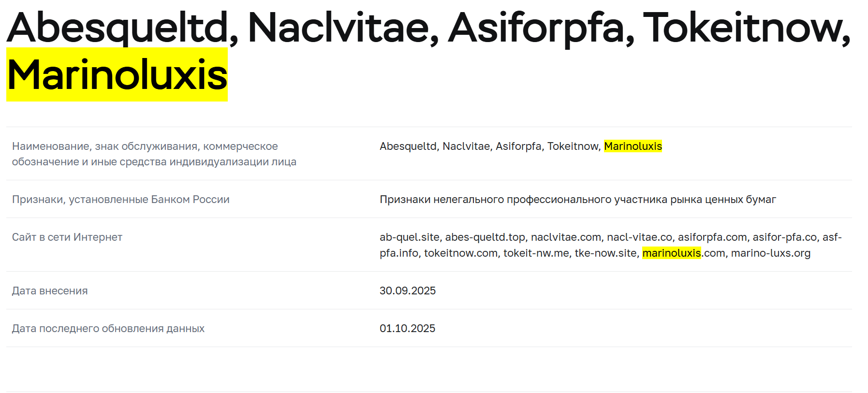Click the tokeitnow.com domain text
The width and height of the screenshot is (868, 393).
coord(460,253)
